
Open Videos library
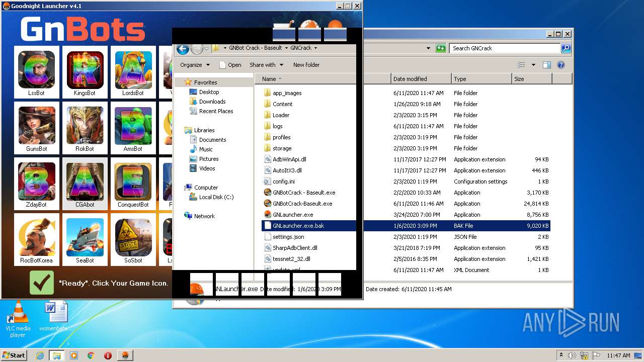[207, 168]
